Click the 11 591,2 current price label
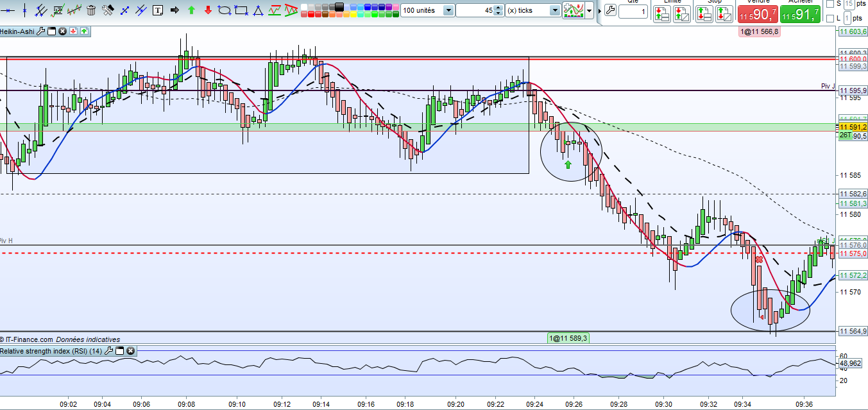Image resolution: width=868 pixels, height=410 pixels. (x=853, y=127)
